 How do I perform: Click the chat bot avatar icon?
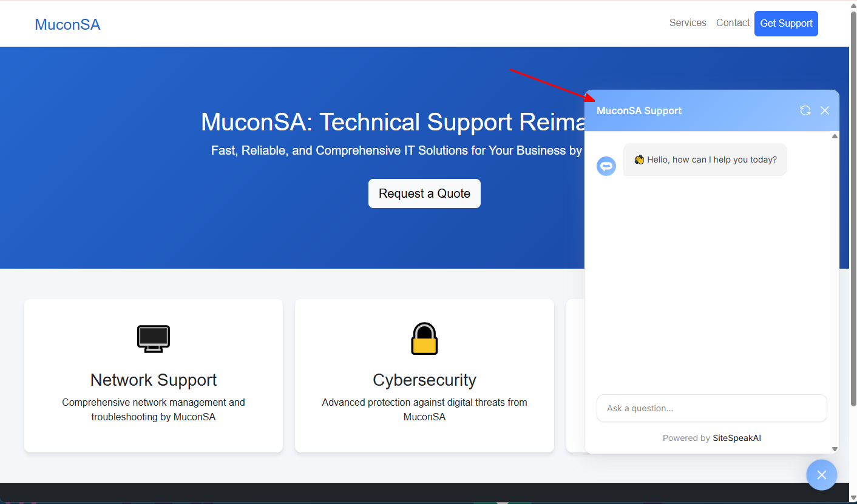pos(606,166)
